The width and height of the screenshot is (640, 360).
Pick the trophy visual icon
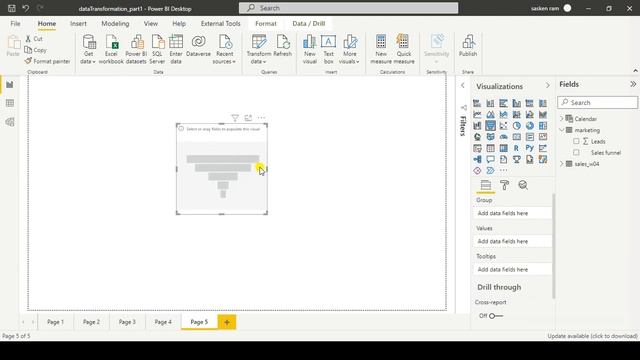tap(516, 160)
